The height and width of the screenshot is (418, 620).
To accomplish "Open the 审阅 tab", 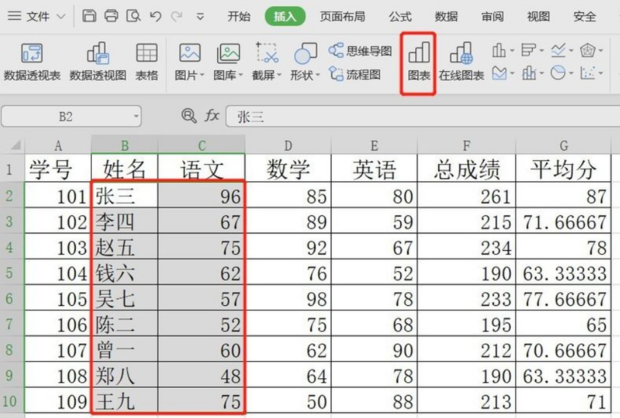I will click(492, 16).
